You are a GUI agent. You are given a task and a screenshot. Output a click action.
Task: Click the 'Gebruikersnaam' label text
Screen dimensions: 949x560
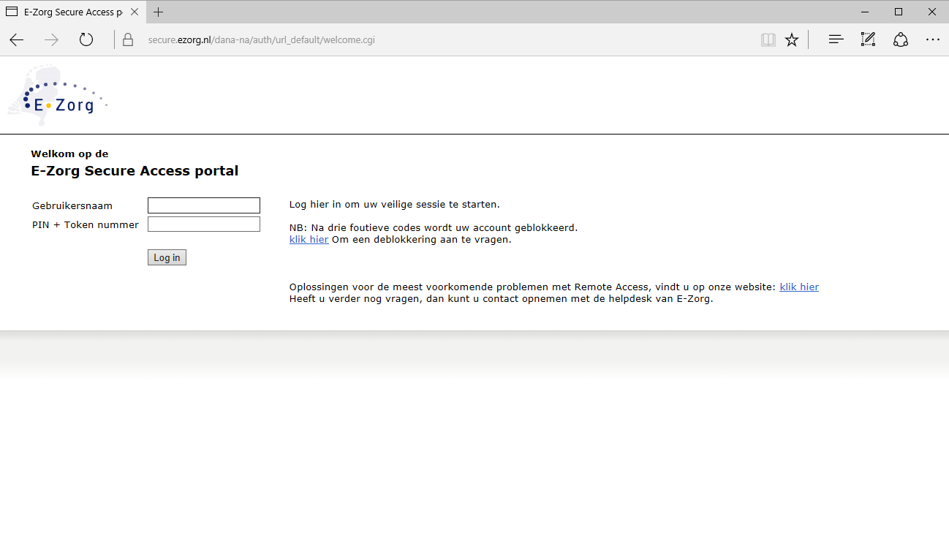(72, 205)
